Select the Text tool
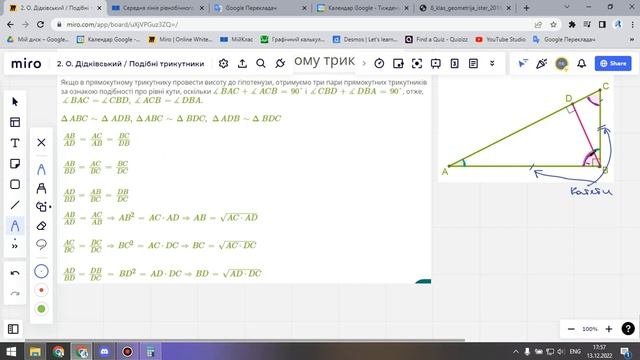This screenshot has height=360, width=640. click(15, 143)
